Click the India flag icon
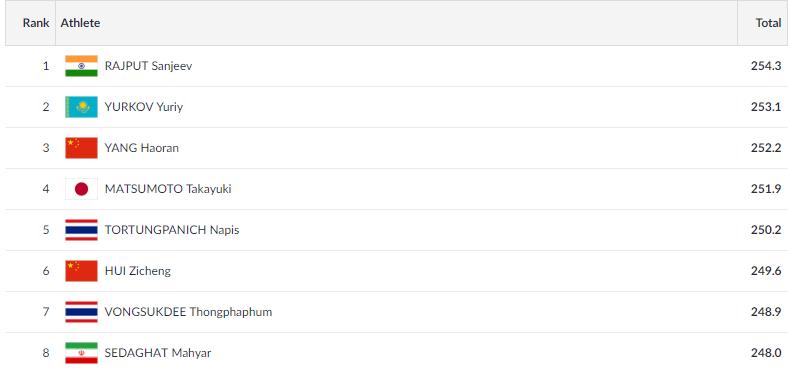 pyautogui.click(x=81, y=66)
